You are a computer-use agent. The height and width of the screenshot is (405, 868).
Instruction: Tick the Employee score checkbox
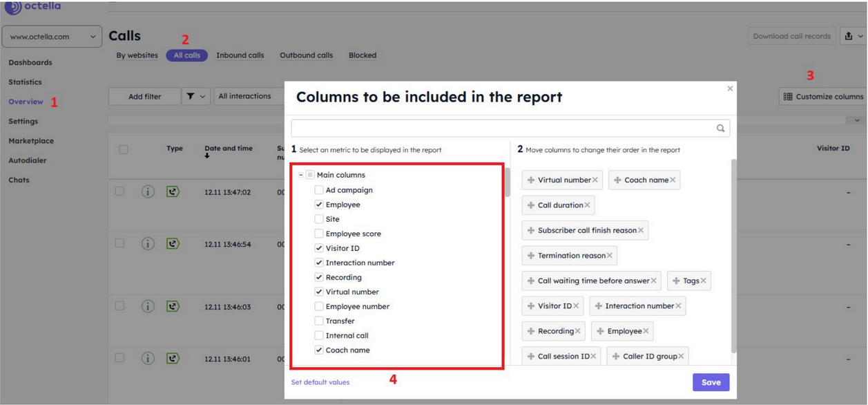point(319,234)
